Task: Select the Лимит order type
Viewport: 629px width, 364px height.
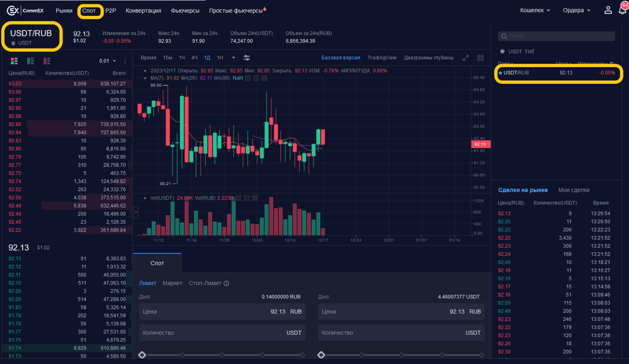Action: (x=148, y=284)
